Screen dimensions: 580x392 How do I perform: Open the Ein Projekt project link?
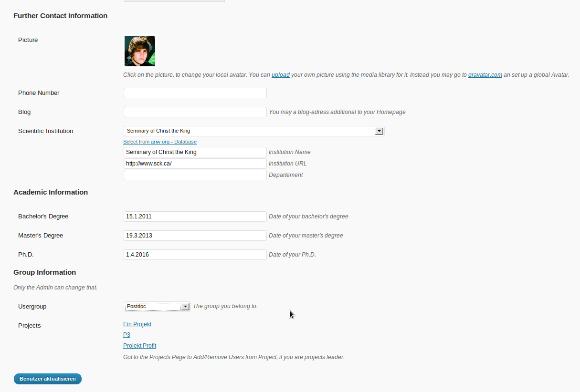tap(137, 324)
